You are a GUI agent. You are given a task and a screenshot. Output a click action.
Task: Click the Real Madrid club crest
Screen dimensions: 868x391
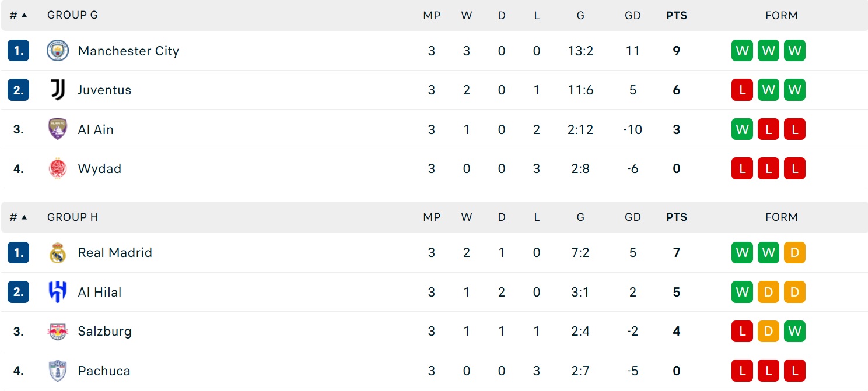point(58,252)
